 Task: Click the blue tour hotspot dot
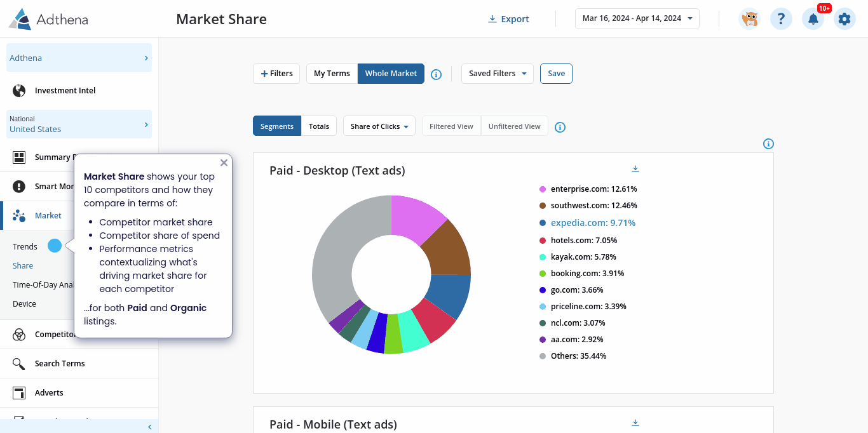click(55, 246)
